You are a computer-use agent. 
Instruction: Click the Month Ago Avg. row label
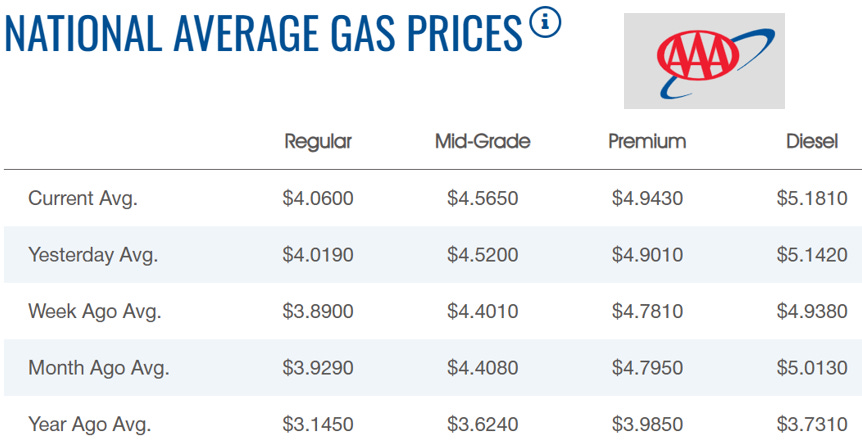pyautogui.click(x=99, y=368)
